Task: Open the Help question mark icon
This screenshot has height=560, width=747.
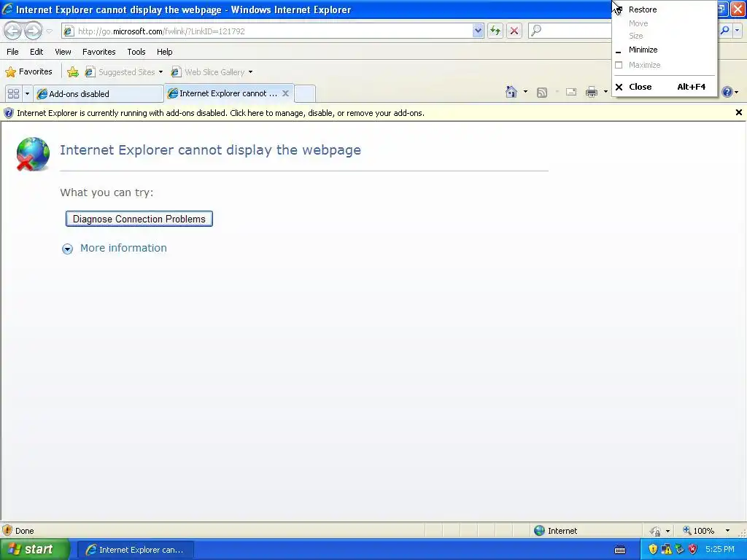Action: pos(727,92)
